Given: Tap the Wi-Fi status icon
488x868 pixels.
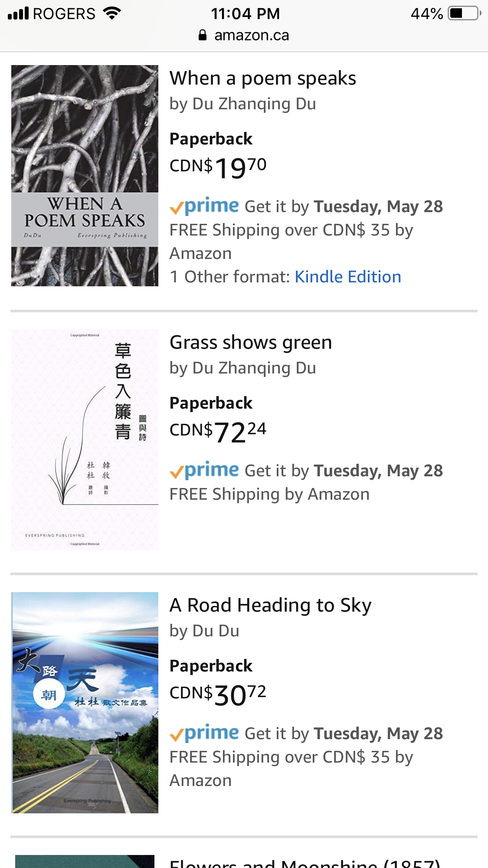Looking at the screenshot, I should [x=112, y=13].
